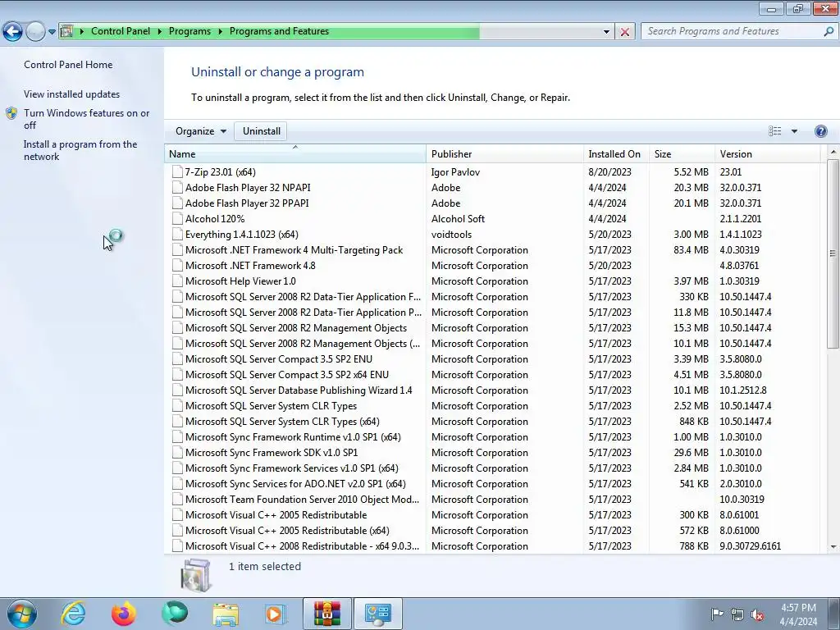Select Programs and Features breadcrumb
840x630 pixels.
pyautogui.click(x=279, y=31)
